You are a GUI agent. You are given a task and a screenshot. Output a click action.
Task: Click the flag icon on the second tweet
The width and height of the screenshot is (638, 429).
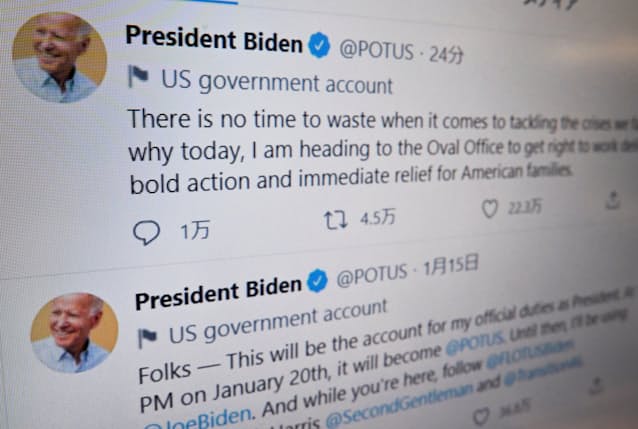pyautogui.click(x=147, y=337)
